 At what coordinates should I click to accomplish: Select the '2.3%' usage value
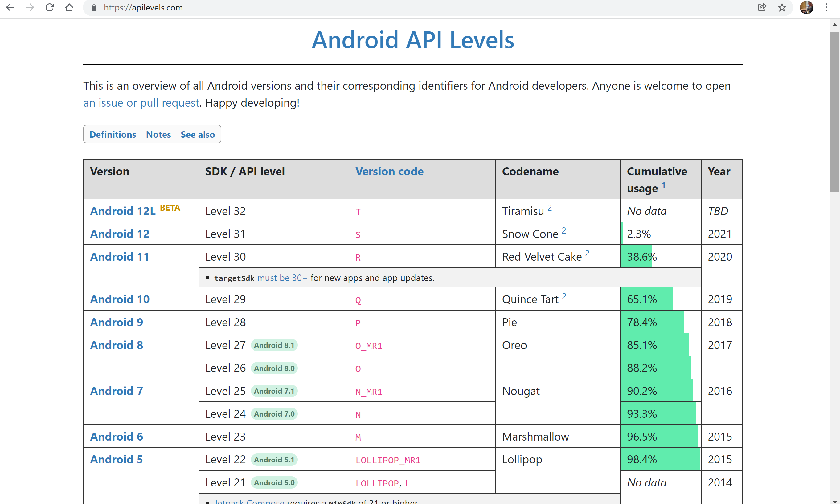point(639,234)
